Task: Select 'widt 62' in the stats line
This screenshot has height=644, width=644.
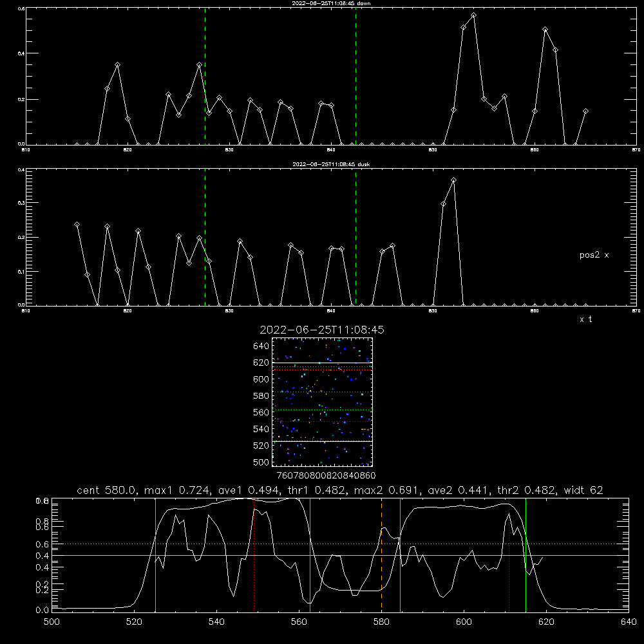Action: tap(583, 490)
